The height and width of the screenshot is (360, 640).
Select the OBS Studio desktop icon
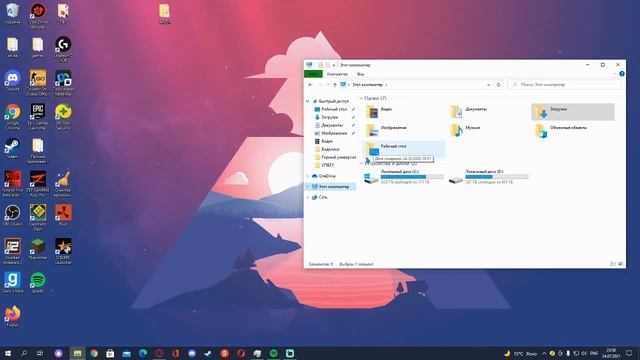[x=12, y=215]
